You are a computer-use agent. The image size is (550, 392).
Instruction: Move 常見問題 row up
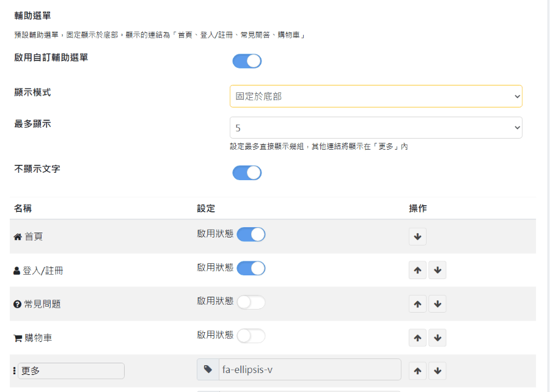[417, 303]
